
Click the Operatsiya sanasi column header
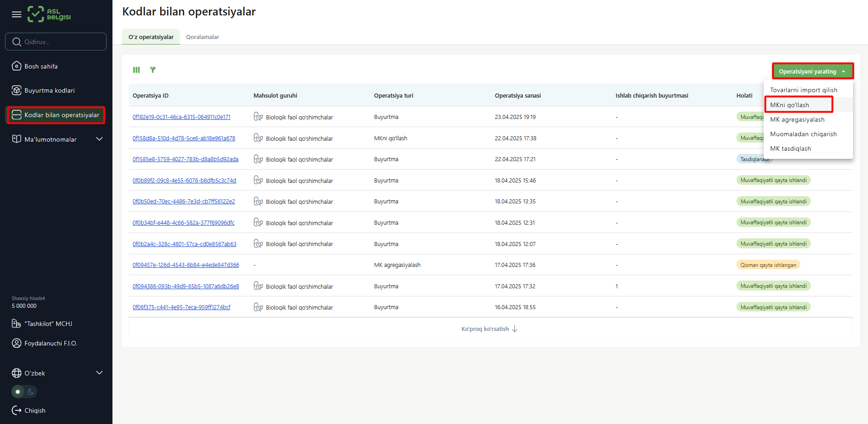[x=517, y=96]
